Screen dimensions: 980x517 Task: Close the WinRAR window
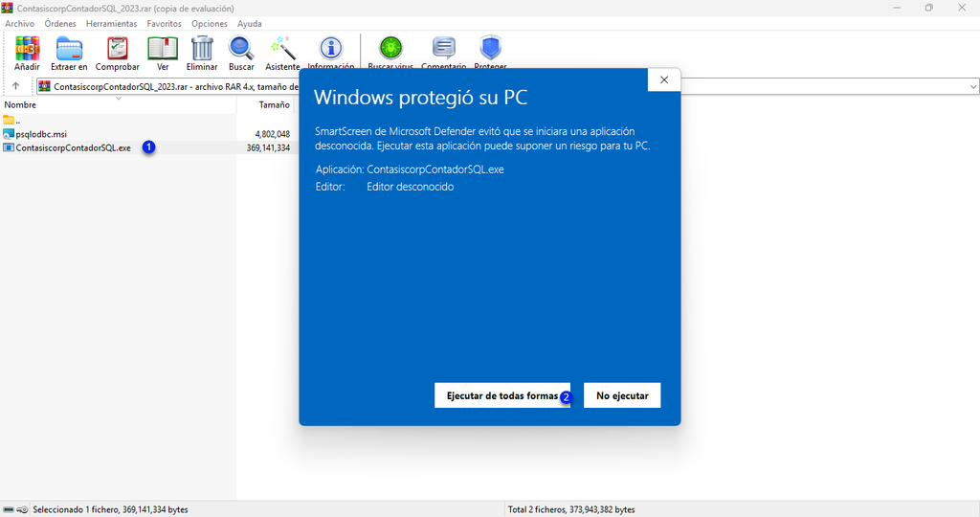click(962, 8)
